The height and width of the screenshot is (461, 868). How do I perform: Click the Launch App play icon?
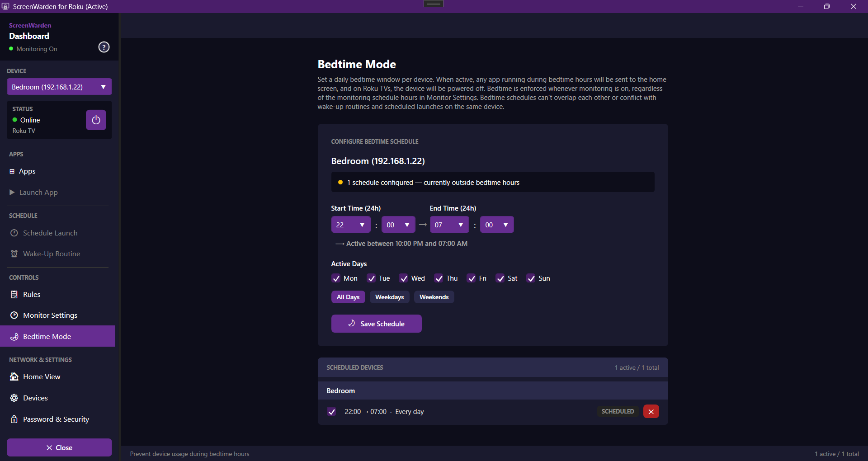pyautogui.click(x=12, y=192)
